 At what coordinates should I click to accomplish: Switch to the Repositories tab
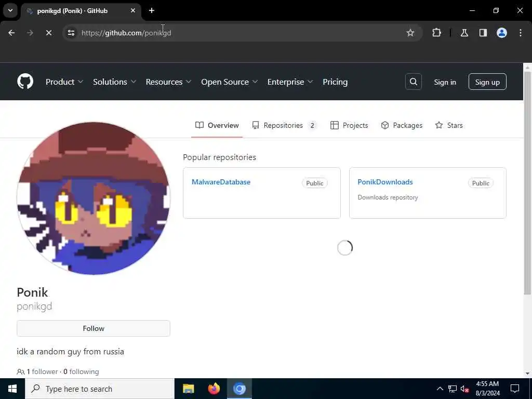284,125
